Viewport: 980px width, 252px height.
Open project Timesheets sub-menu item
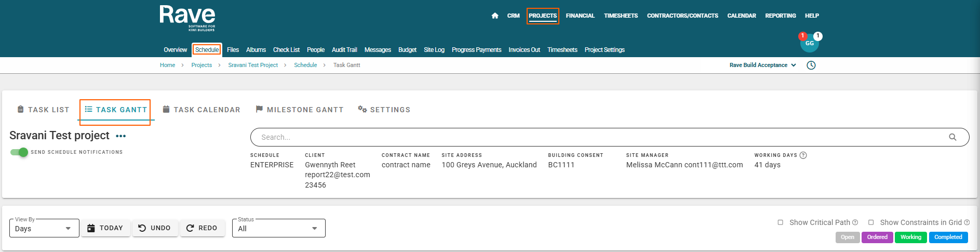[562, 50]
